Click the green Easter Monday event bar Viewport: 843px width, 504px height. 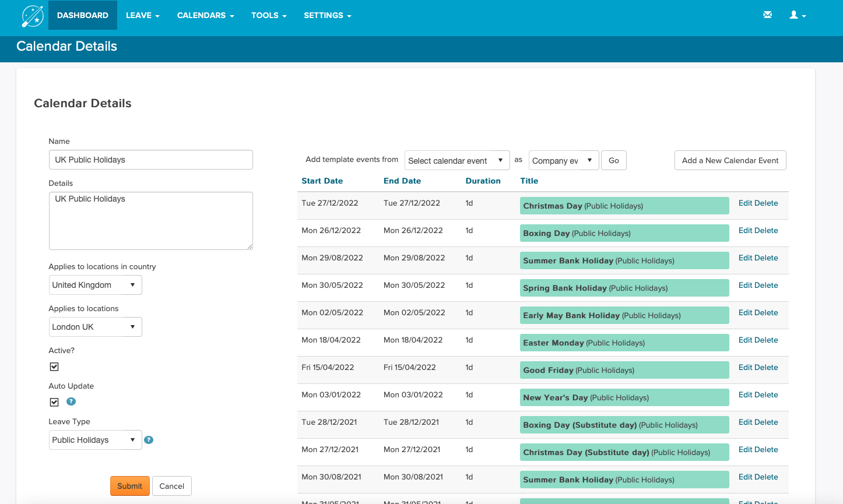[624, 343]
